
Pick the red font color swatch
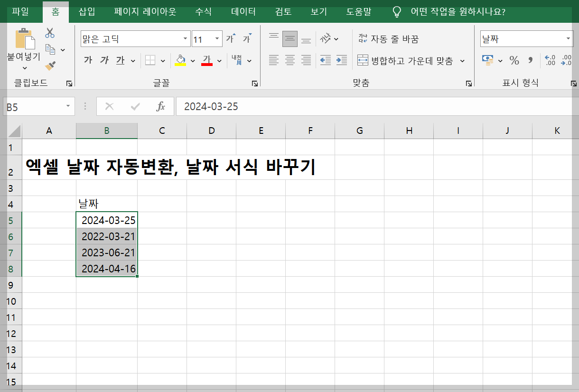[x=207, y=64]
